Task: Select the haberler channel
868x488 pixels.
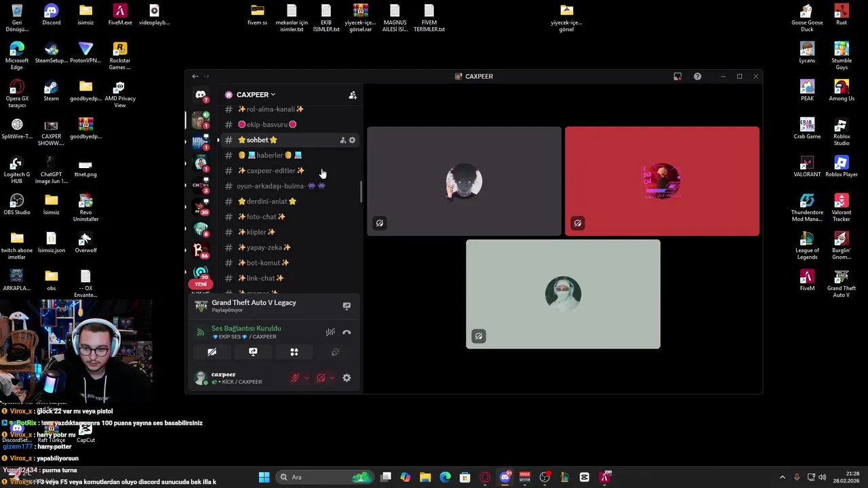Action: (x=290, y=155)
